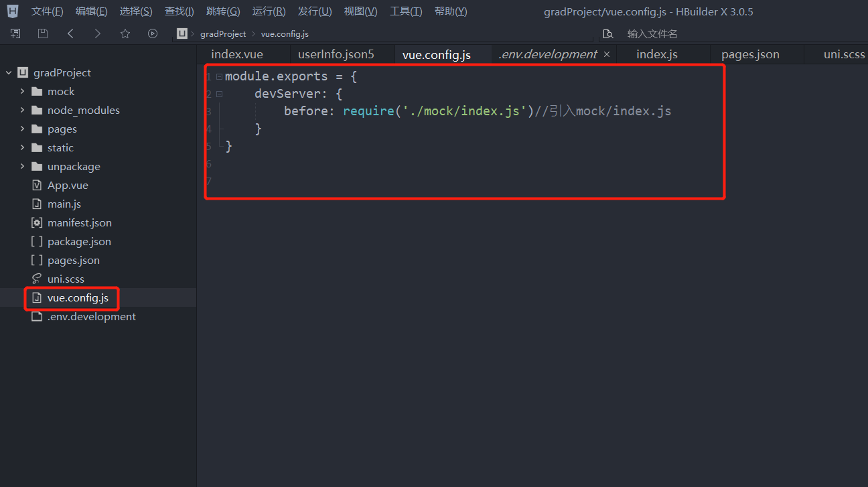
Task: Click the mock folder icon
Action: tap(37, 91)
